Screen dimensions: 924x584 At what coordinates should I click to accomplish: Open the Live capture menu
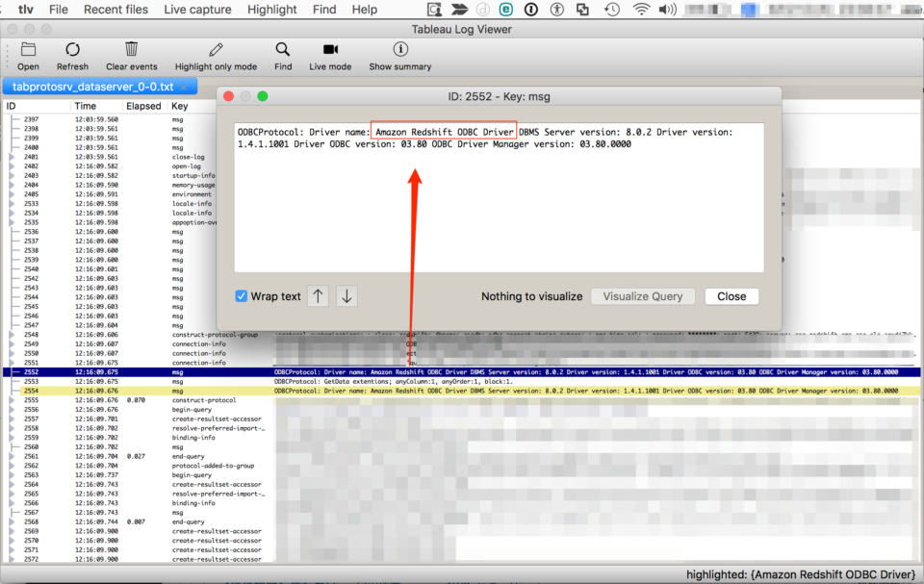coord(196,9)
